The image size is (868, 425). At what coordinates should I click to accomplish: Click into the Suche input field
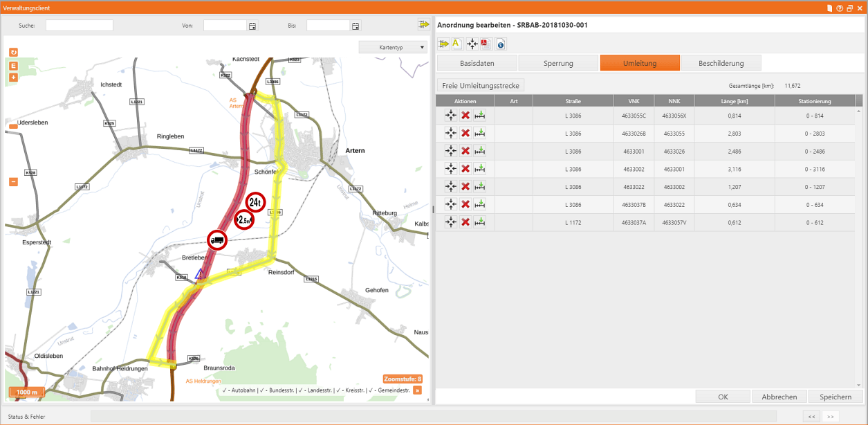(79, 26)
